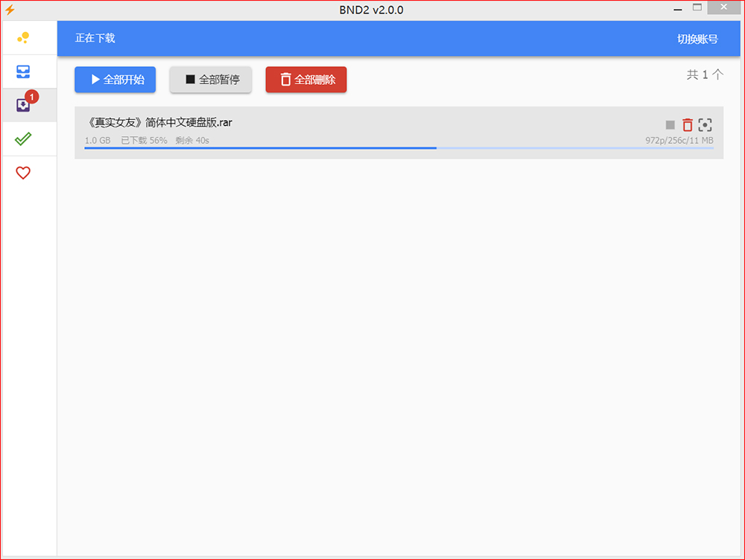The width and height of the screenshot is (745, 560).
Task: Open the downloading list with badge 1
Action: click(23, 105)
